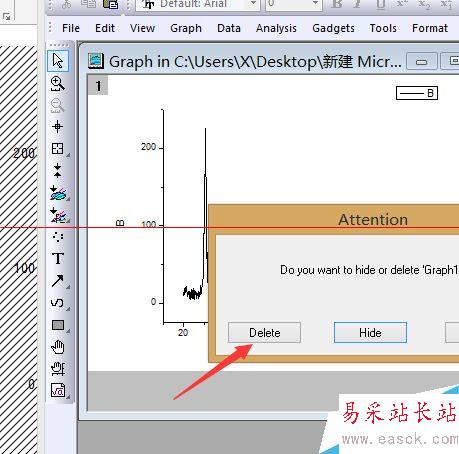
Task: Click the Y axis tick label 0
Action: point(153,302)
